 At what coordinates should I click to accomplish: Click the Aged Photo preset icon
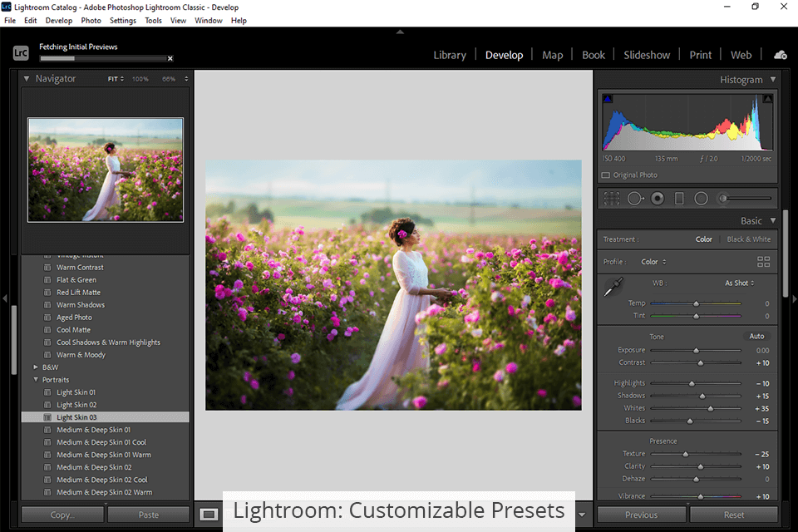(47, 318)
